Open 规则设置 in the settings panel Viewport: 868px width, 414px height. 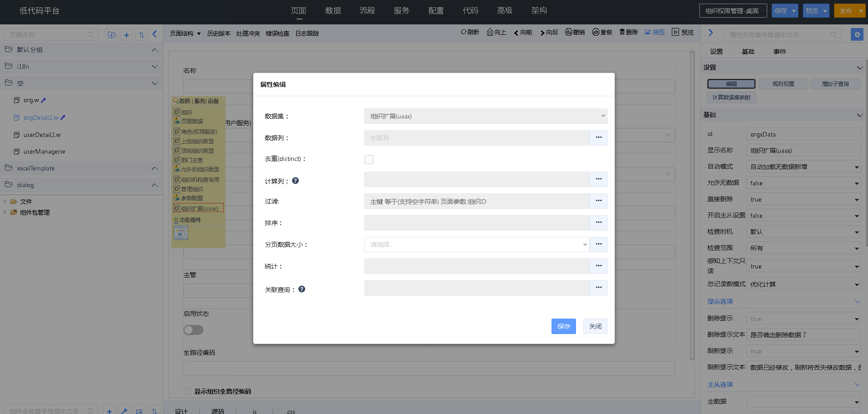[x=783, y=84]
